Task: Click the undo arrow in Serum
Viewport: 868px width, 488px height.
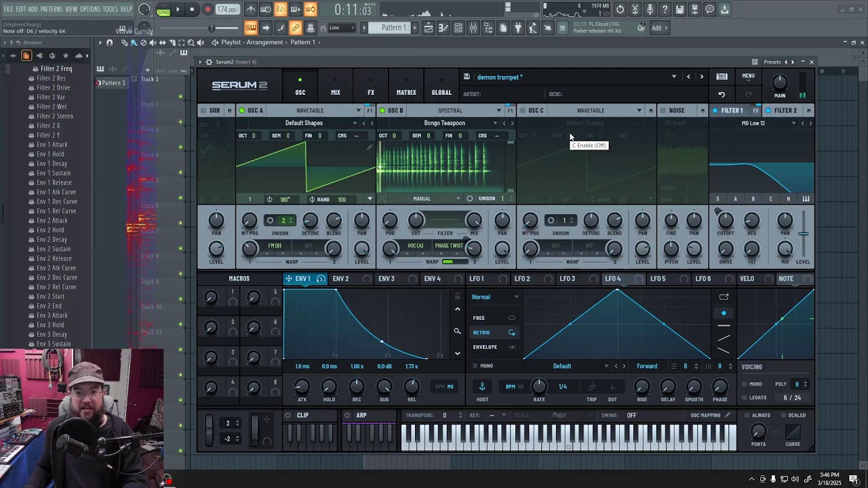Action: (722, 94)
